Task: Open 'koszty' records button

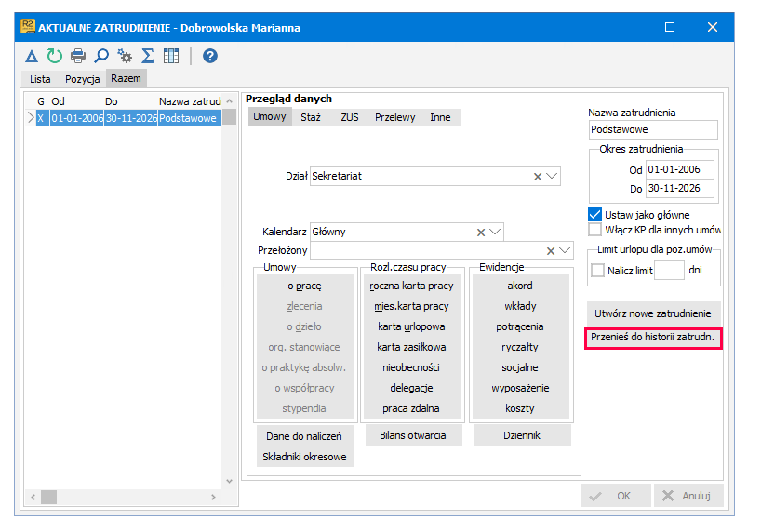Action: pyautogui.click(x=520, y=408)
